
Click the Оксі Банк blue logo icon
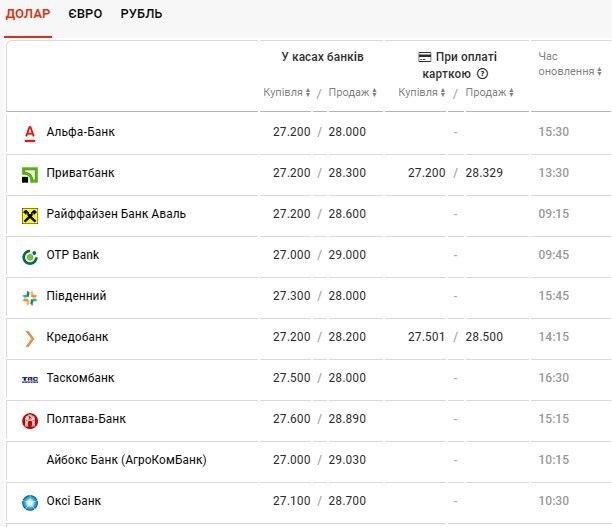point(29,501)
